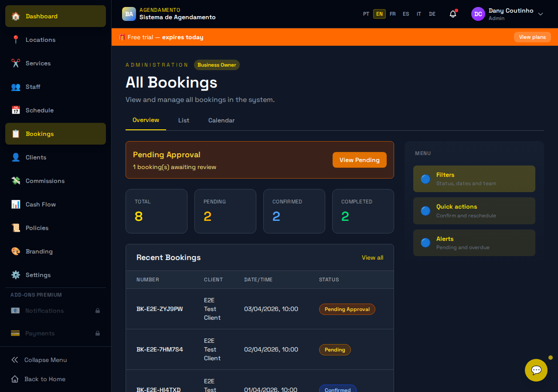This screenshot has height=392, width=558.
Task: Select the FR language option
Action: (x=393, y=14)
